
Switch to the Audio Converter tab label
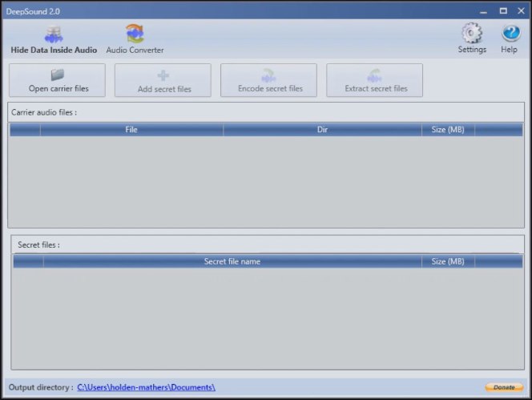tap(135, 50)
